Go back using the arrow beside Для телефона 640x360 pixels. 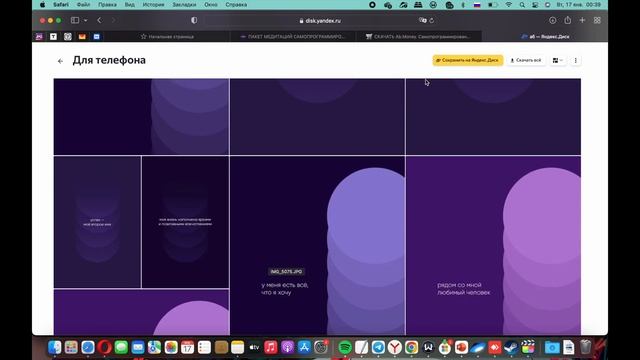point(60,61)
